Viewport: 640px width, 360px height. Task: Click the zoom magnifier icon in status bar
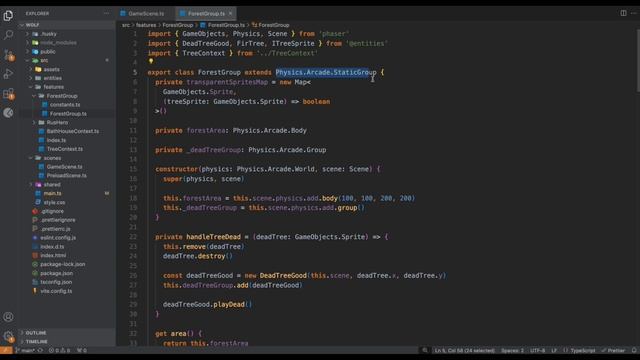click(425, 350)
